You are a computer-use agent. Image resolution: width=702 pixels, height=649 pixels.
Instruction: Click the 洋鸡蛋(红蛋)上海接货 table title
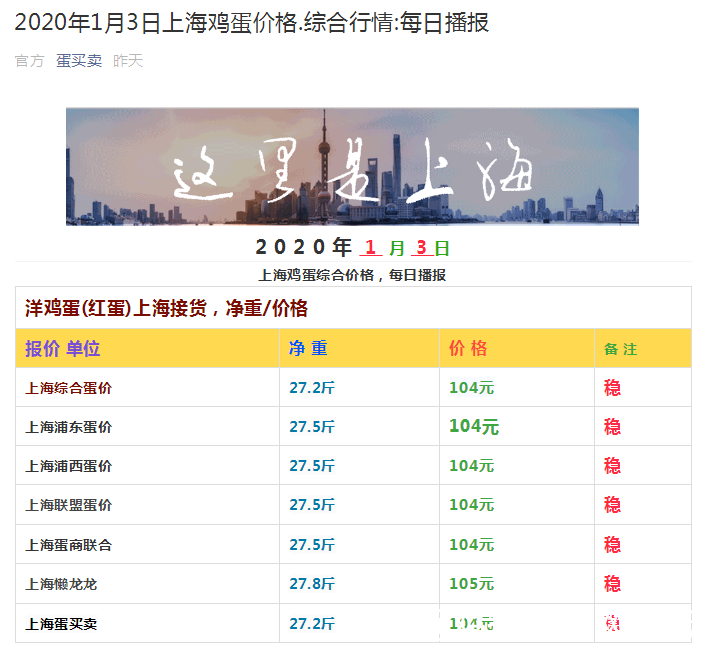pos(166,308)
